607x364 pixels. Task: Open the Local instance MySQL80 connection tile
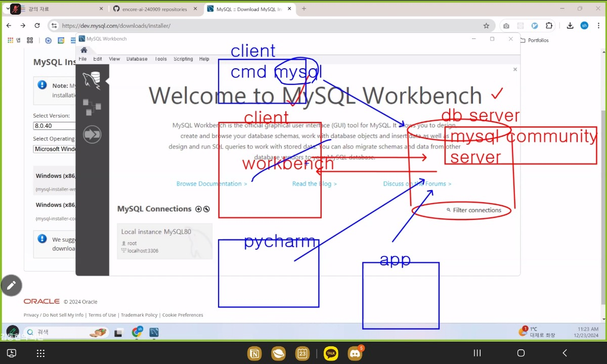tap(164, 241)
